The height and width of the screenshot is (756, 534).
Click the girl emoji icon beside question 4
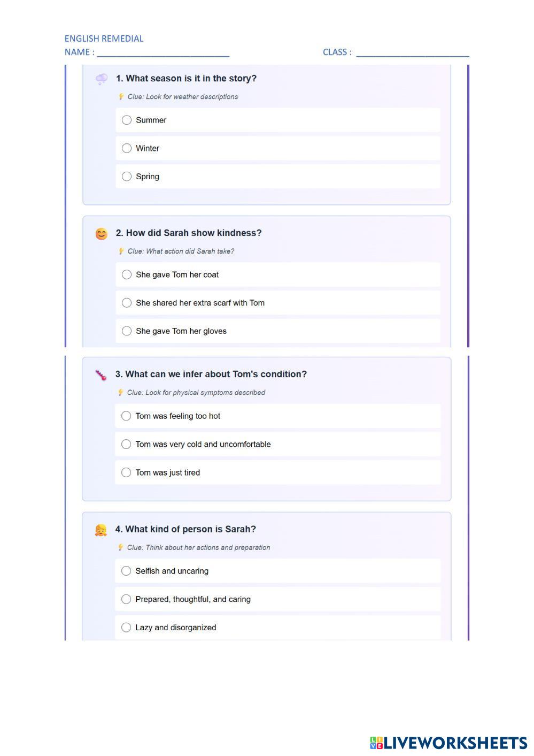click(100, 530)
